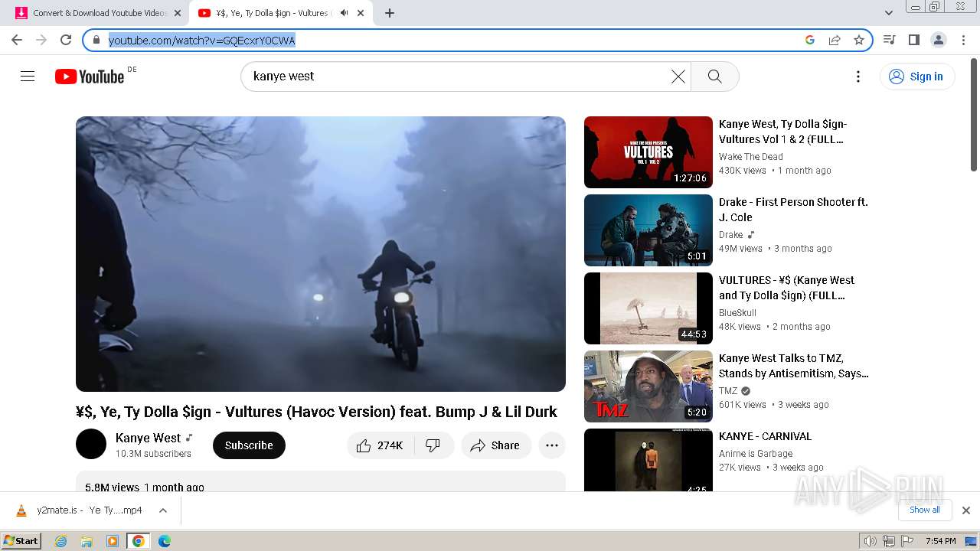Image resolution: width=980 pixels, height=551 pixels.
Task: Launch Internet Explorer from taskbar
Action: pos(60,541)
